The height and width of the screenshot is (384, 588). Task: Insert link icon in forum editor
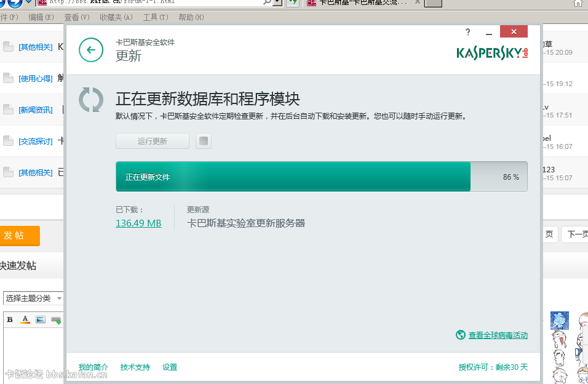[56, 320]
